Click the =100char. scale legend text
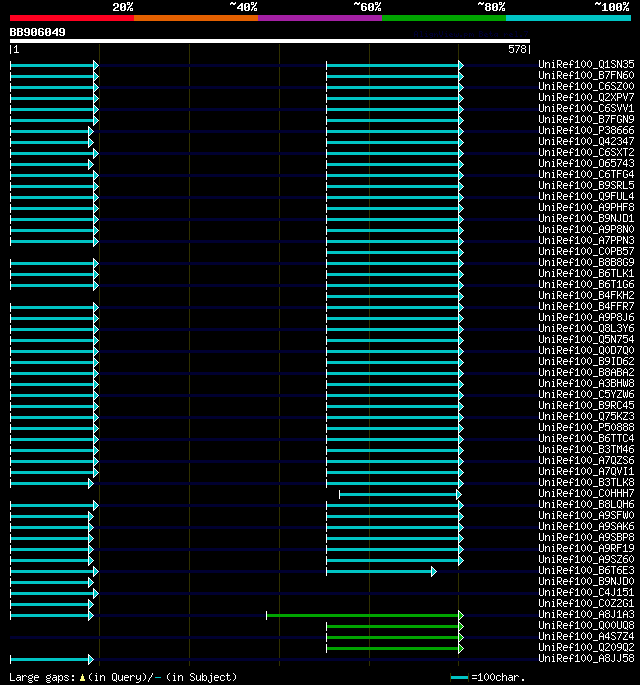This screenshot has height=685, width=640. [x=498, y=678]
